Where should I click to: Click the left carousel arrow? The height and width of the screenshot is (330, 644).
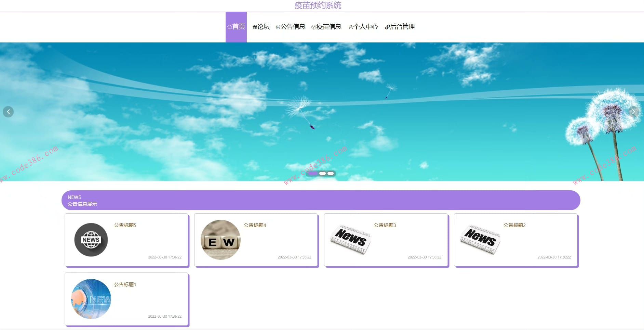(x=8, y=112)
